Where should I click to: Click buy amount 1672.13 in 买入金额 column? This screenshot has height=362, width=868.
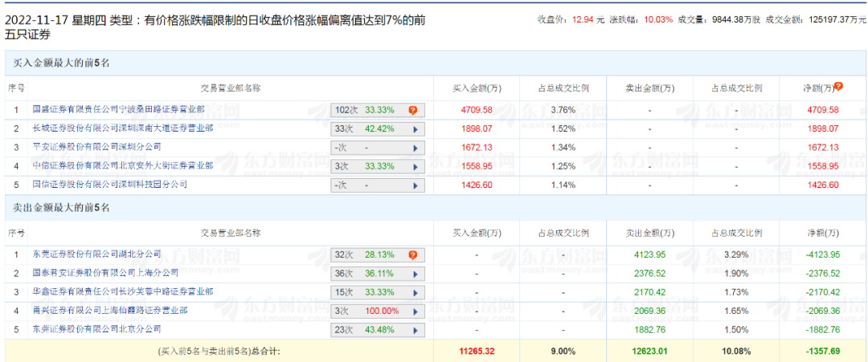pos(476,148)
